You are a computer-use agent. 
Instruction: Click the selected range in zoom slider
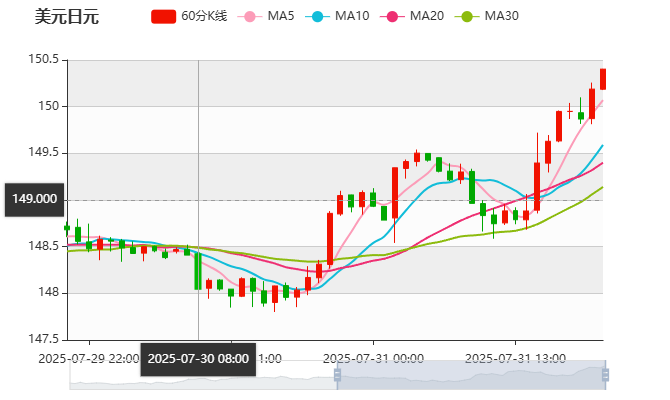tap(470, 376)
